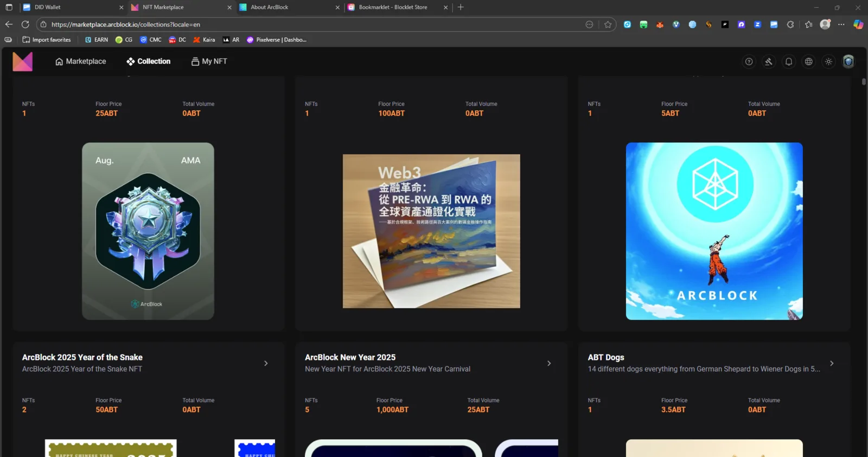The height and width of the screenshot is (457, 868).
Task: Close the Bookmarklet - Blocklet Store tab
Action: click(445, 8)
